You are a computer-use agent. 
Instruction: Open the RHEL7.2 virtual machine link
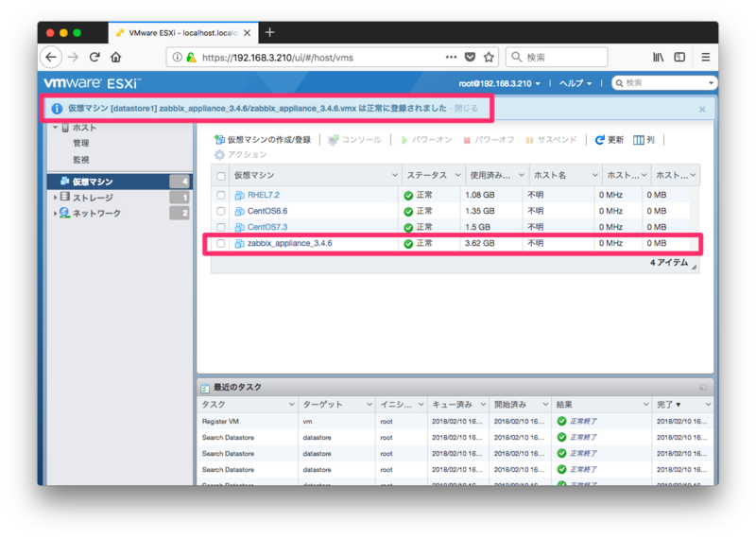(264, 195)
